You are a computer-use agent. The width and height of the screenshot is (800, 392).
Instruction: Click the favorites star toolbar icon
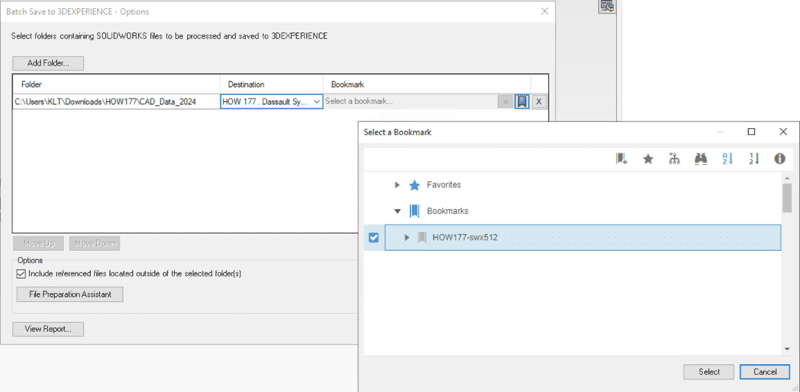click(x=648, y=159)
